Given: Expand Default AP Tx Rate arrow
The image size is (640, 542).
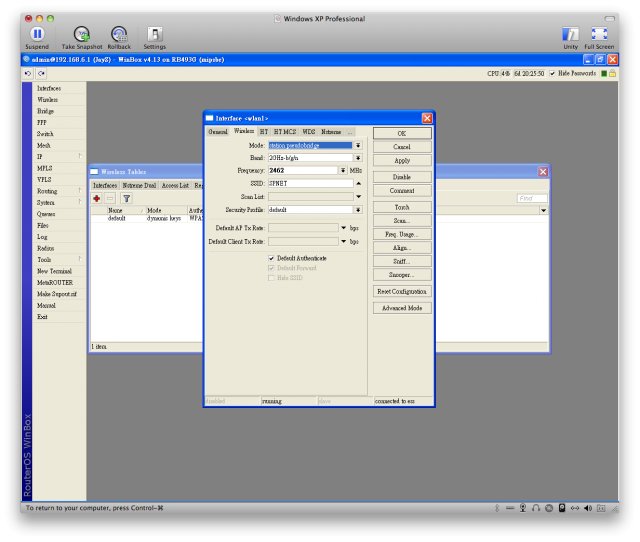Looking at the screenshot, I should tap(343, 228).
